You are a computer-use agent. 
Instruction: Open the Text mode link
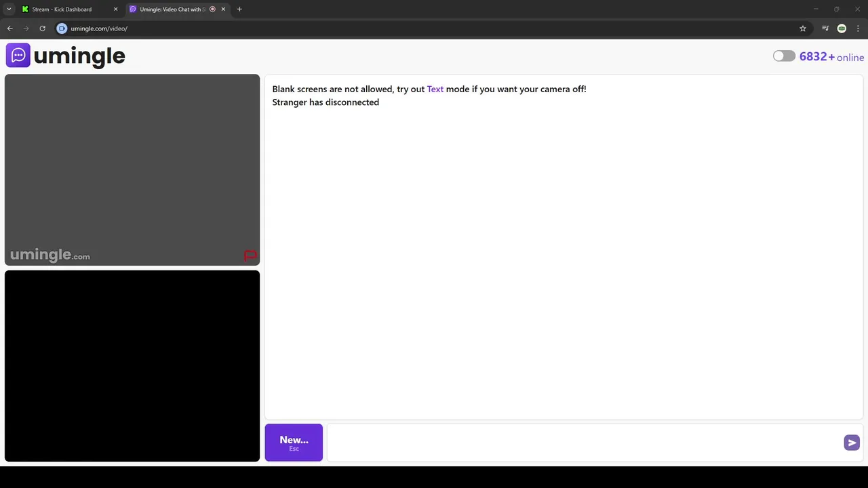[x=435, y=89]
